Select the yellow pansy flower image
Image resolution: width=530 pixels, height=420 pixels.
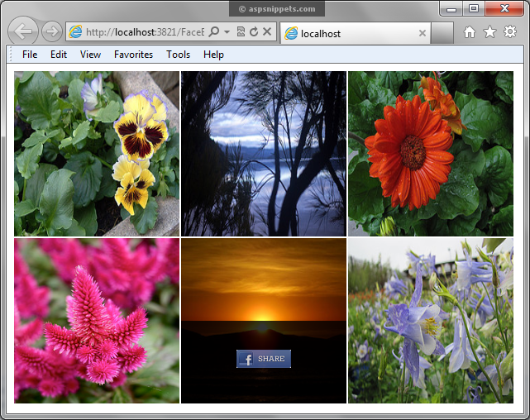pos(97,154)
